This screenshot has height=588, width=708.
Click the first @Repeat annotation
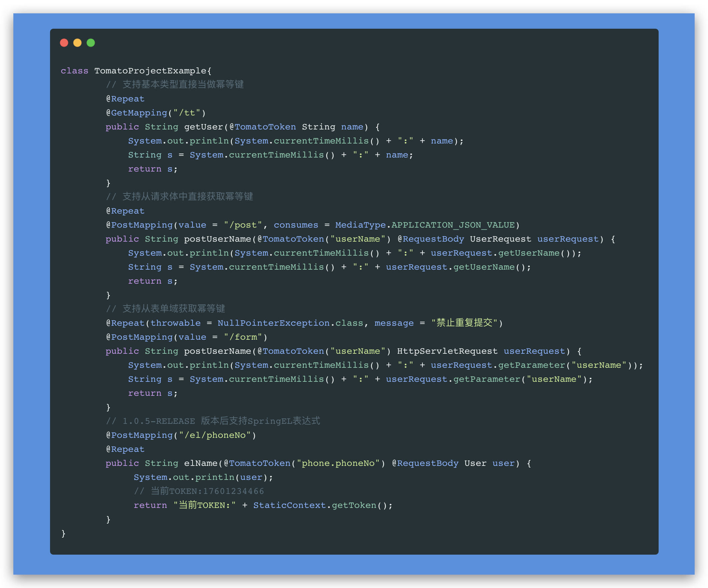point(125,99)
